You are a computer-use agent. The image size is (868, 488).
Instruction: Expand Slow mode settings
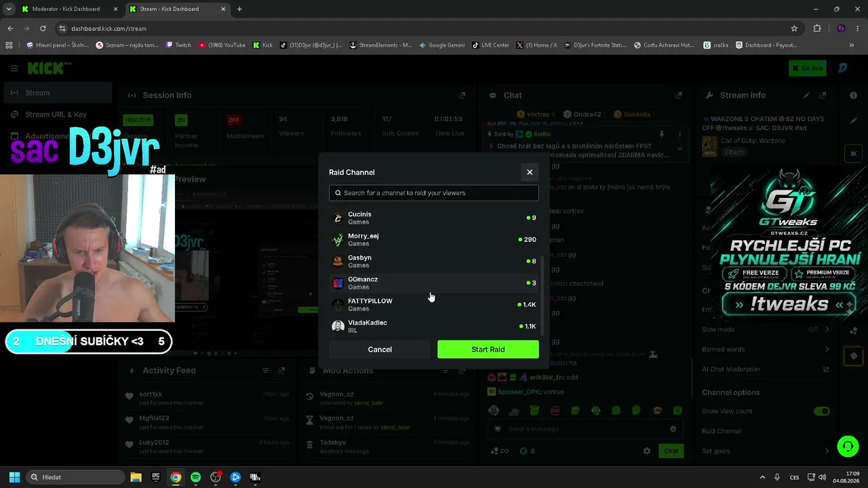point(765,329)
